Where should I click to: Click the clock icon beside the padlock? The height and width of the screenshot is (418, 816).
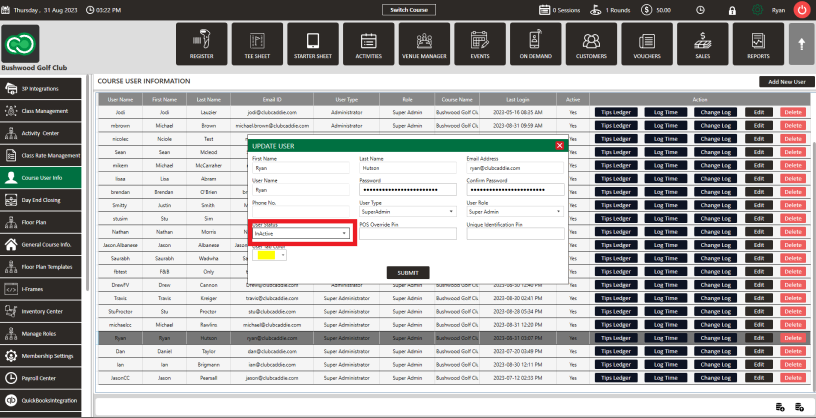point(700,10)
